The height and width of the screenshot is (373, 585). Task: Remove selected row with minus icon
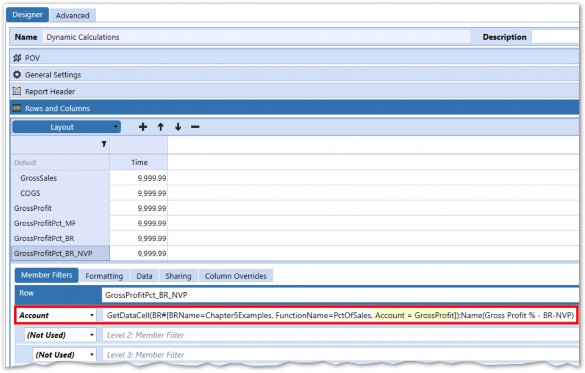pyautogui.click(x=195, y=127)
